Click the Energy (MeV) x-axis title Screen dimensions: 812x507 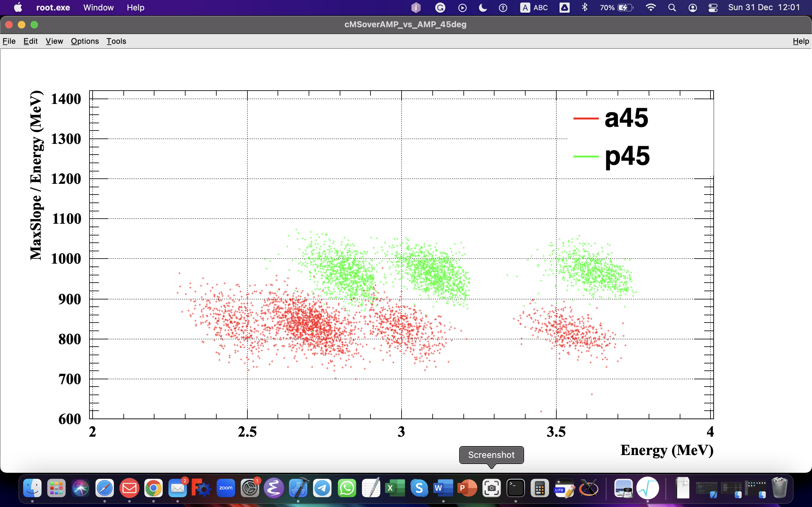coord(667,450)
